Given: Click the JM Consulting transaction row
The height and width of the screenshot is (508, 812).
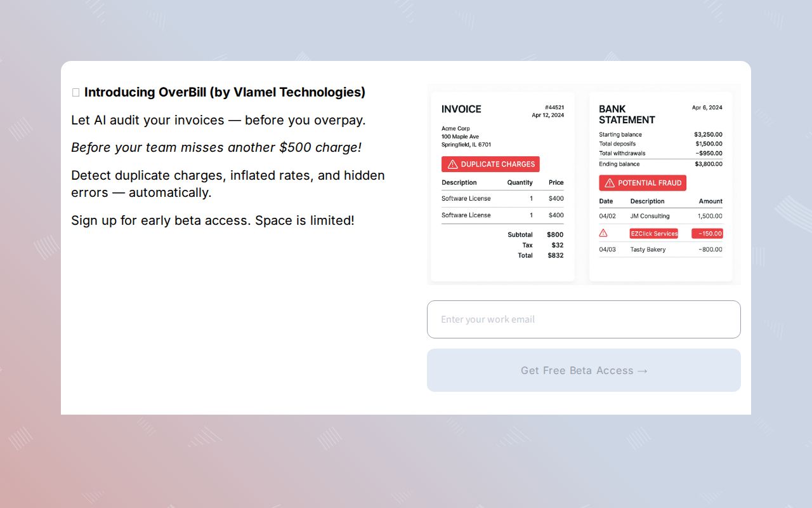Looking at the screenshot, I should [x=660, y=216].
